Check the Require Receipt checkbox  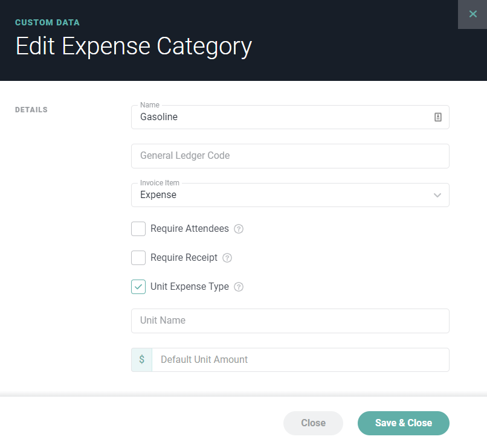pyautogui.click(x=138, y=258)
